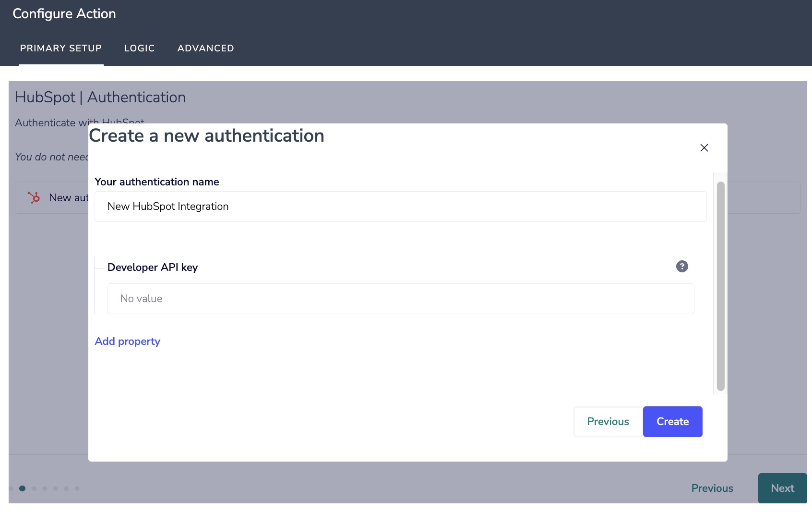Click Previous in the authentication dialog
This screenshot has width=812, height=512.
click(608, 422)
